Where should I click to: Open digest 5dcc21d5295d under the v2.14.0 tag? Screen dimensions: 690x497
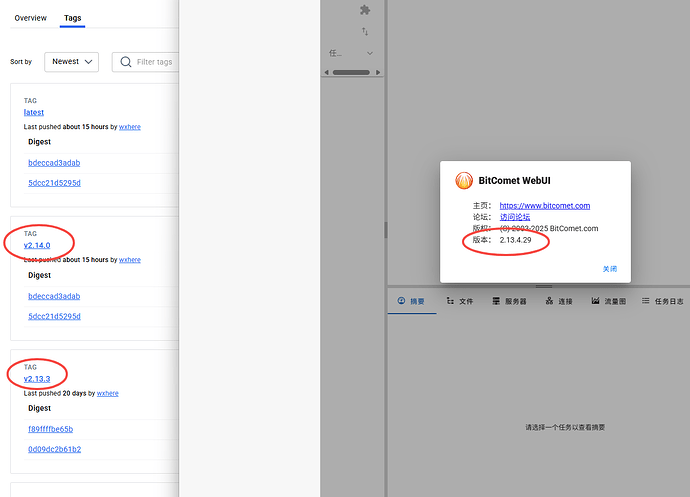[x=55, y=316]
